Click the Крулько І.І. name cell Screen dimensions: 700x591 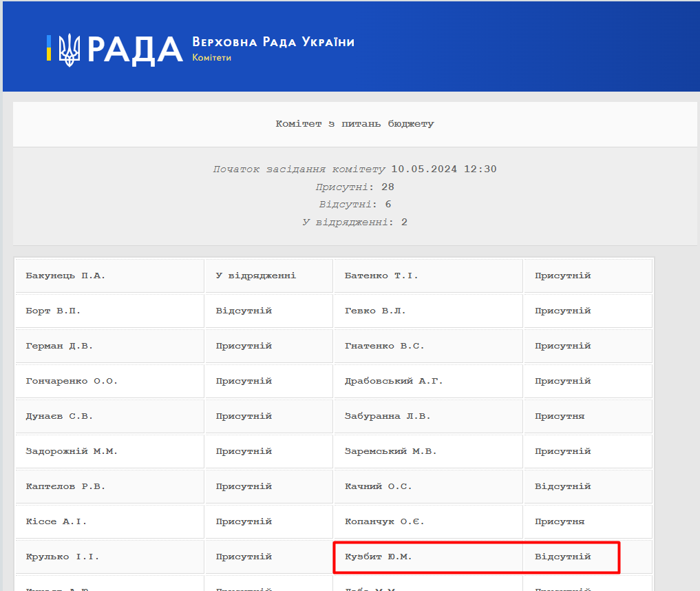pos(110,557)
